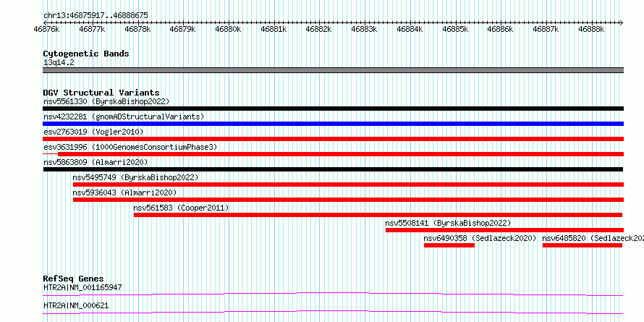Open the nsv5936043 (Almarri2020) variant label
This screenshot has width=644, height=322.
point(125,192)
